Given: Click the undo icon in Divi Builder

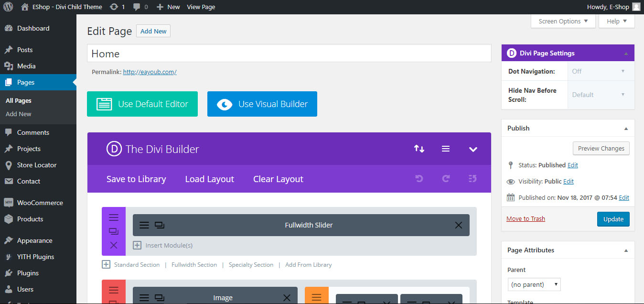Looking at the screenshot, I should [419, 179].
